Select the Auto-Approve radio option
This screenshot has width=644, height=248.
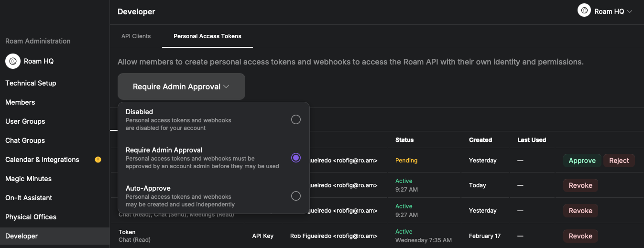[x=296, y=196]
